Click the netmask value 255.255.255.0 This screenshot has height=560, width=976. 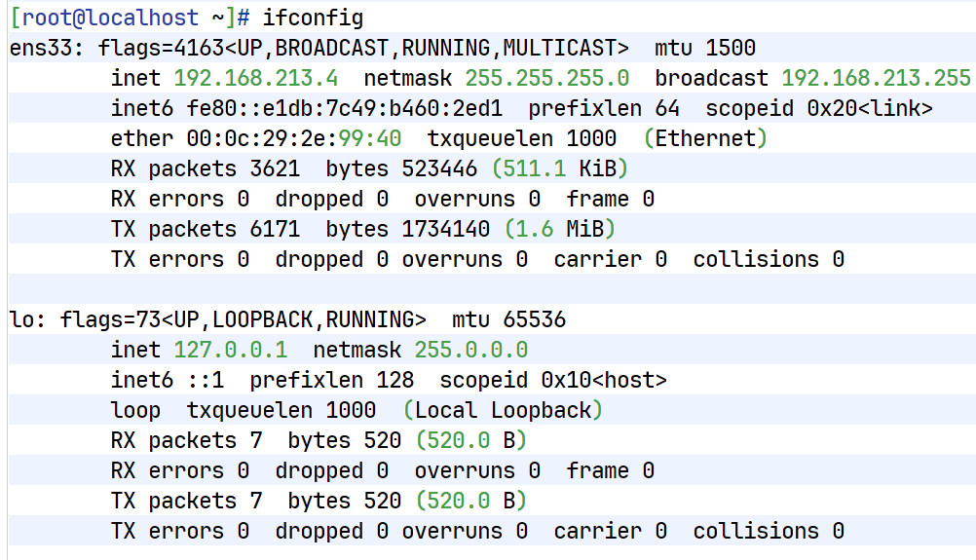tap(546, 78)
